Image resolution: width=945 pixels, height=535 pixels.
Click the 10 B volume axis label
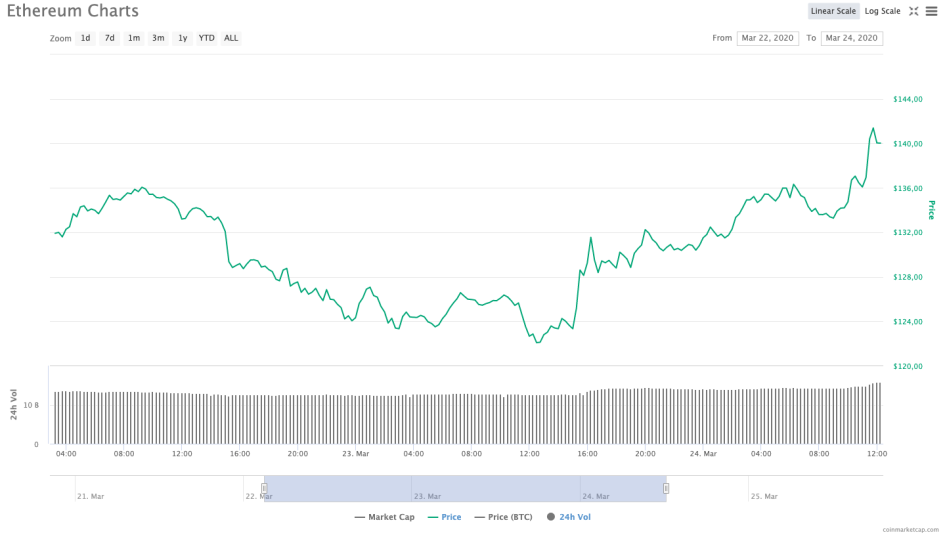tap(31, 405)
